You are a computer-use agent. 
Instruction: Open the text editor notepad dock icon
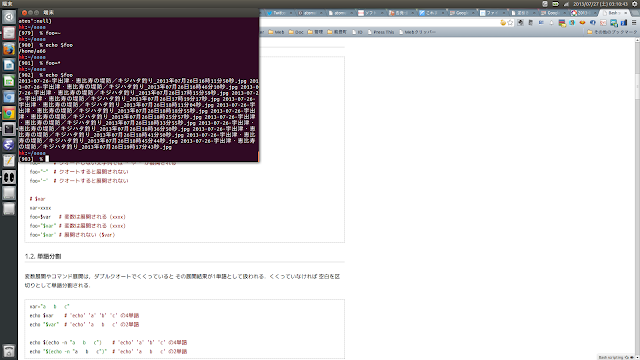click(x=9, y=161)
